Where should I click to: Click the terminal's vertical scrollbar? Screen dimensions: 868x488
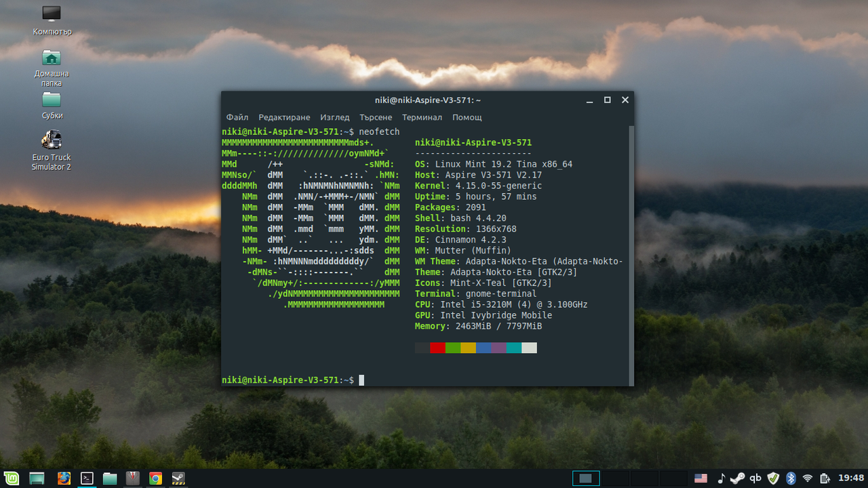631,256
